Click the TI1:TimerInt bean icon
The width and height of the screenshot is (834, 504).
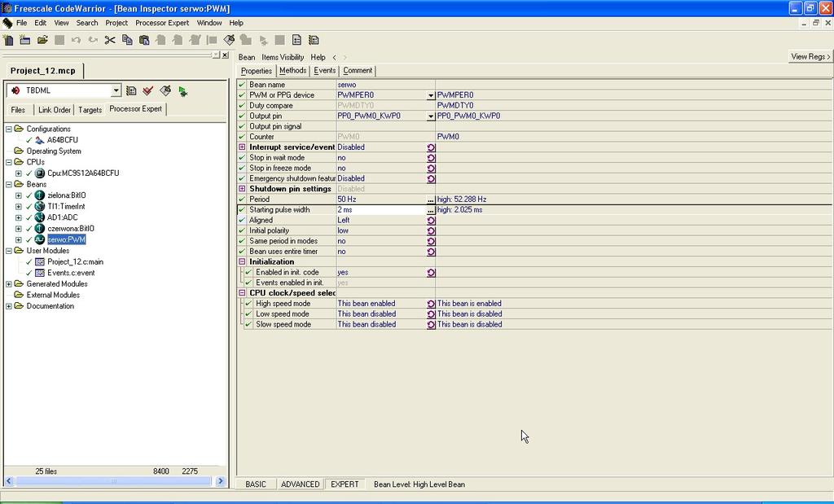40,206
